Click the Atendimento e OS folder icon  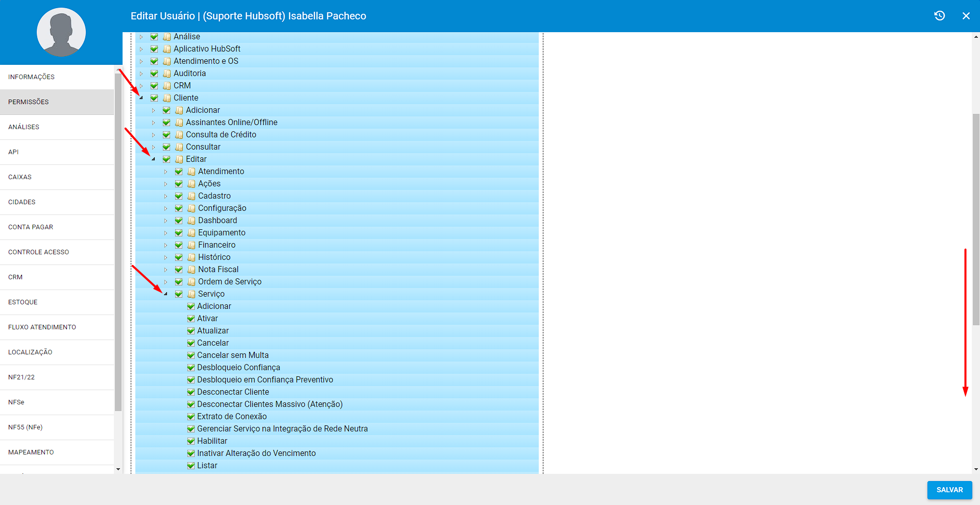pyautogui.click(x=166, y=61)
